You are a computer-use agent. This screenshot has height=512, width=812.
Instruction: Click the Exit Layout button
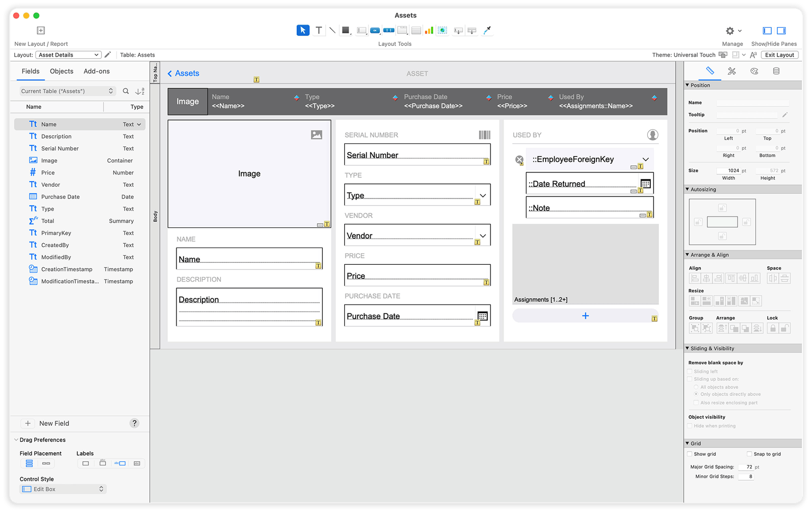pyautogui.click(x=779, y=54)
